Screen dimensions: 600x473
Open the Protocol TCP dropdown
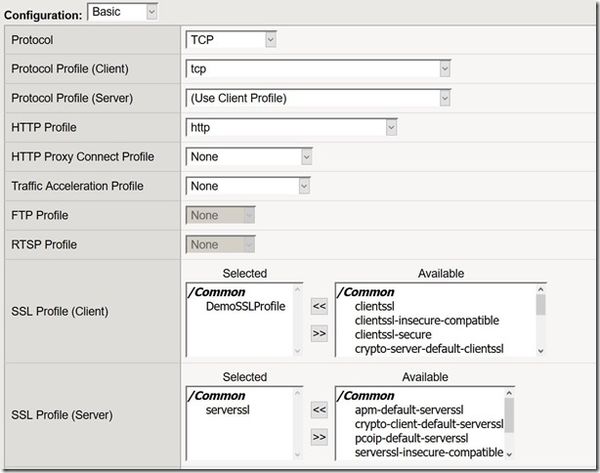pos(231,39)
